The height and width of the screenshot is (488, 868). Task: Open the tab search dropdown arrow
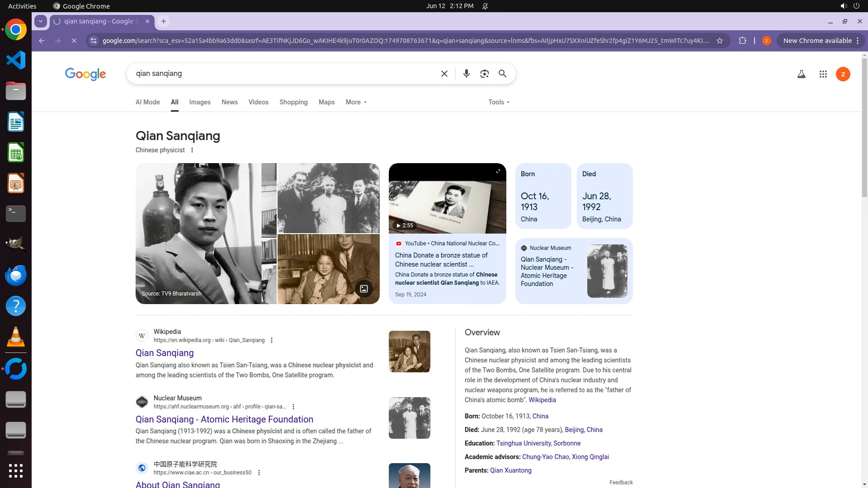(x=41, y=21)
